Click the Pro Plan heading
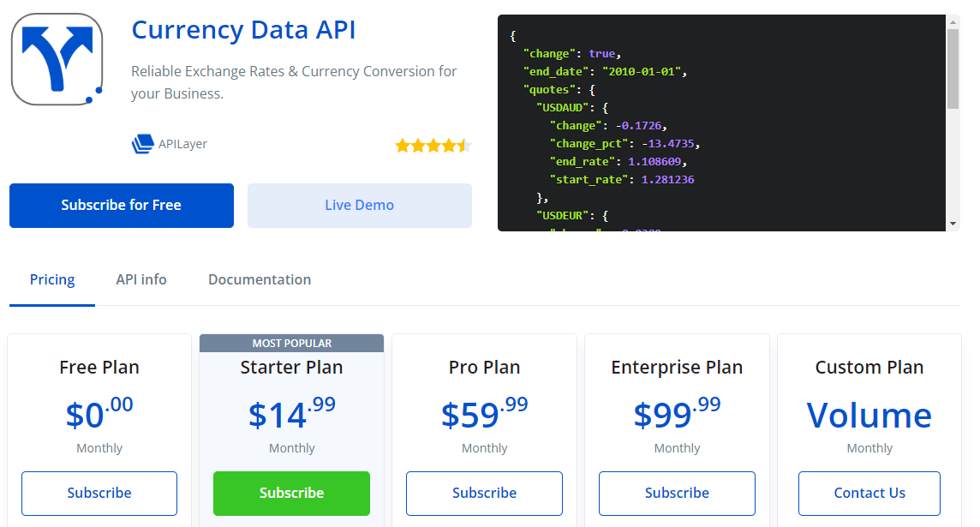980x527 pixels. click(484, 367)
